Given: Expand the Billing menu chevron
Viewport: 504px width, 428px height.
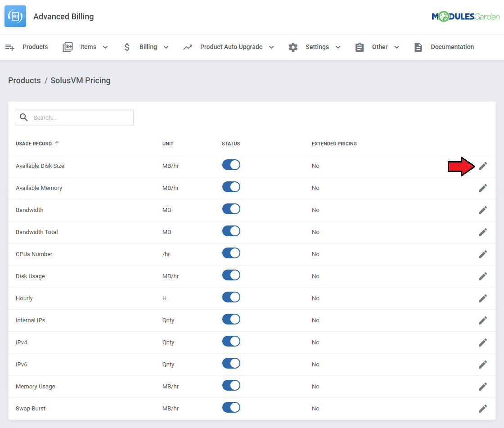Looking at the screenshot, I should (166, 47).
